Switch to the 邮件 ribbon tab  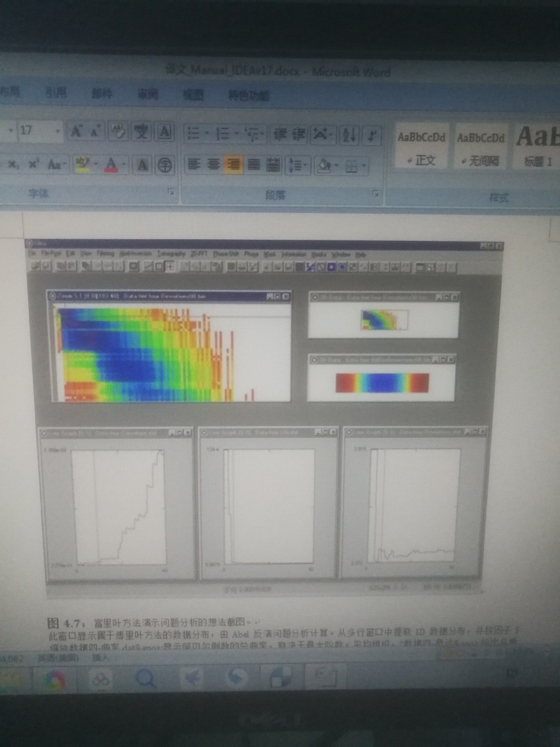click(102, 93)
